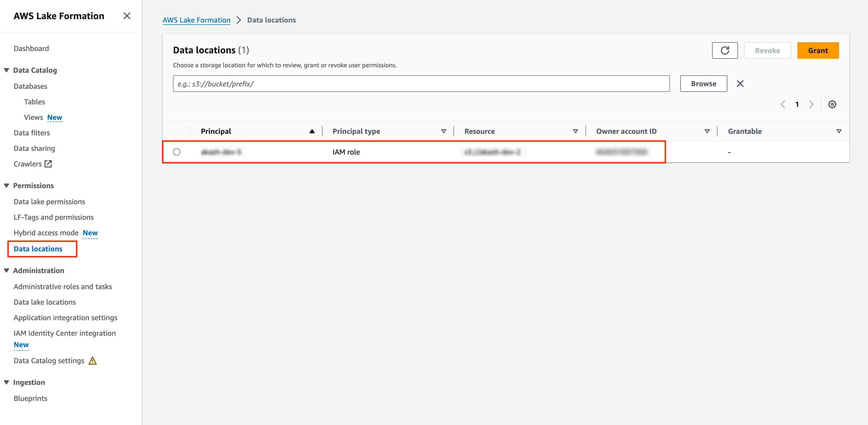Open Data Catalog settings page

[x=49, y=361]
